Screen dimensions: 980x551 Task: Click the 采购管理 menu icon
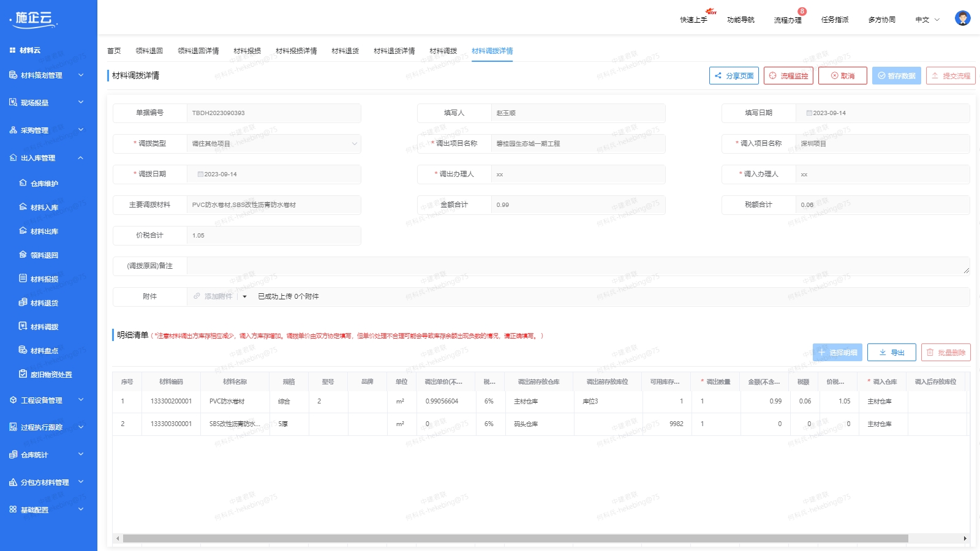(x=13, y=130)
